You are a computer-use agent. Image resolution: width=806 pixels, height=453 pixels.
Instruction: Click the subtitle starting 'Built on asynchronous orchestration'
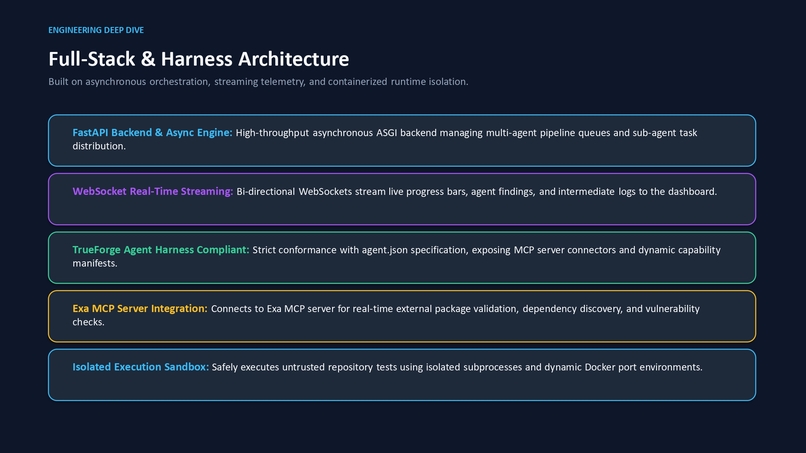(258, 82)
